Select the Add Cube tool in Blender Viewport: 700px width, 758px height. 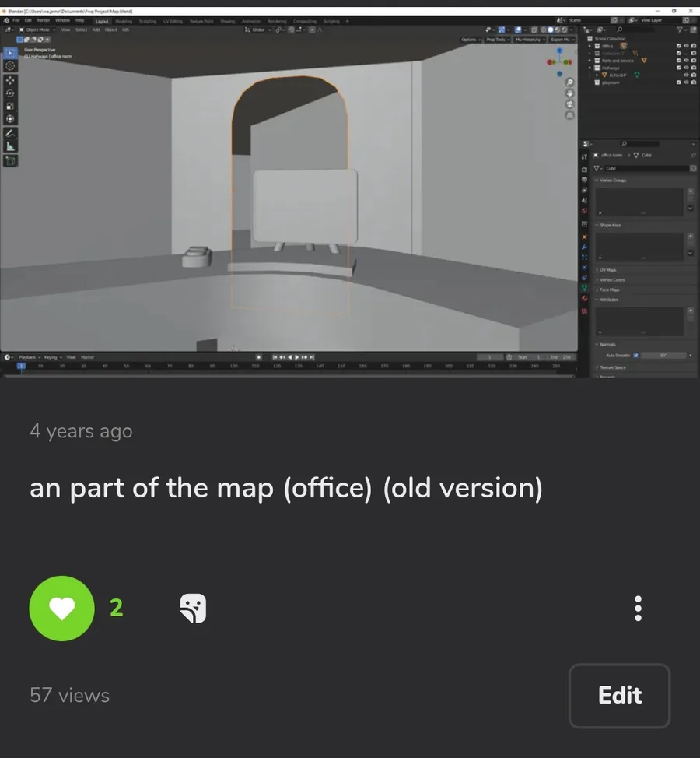pyautogui.click(x=10, y=161)
